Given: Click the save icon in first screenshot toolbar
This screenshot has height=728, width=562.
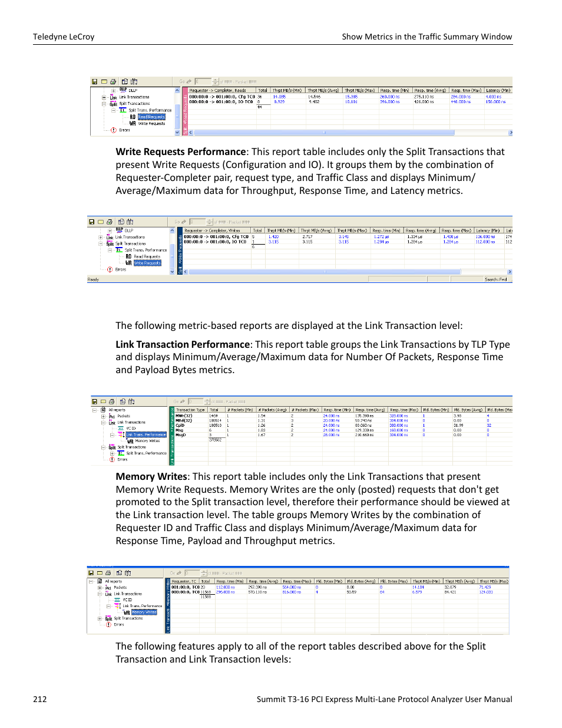Looking at the screenshot, I should pyautogui.click(x=94, y=82).
